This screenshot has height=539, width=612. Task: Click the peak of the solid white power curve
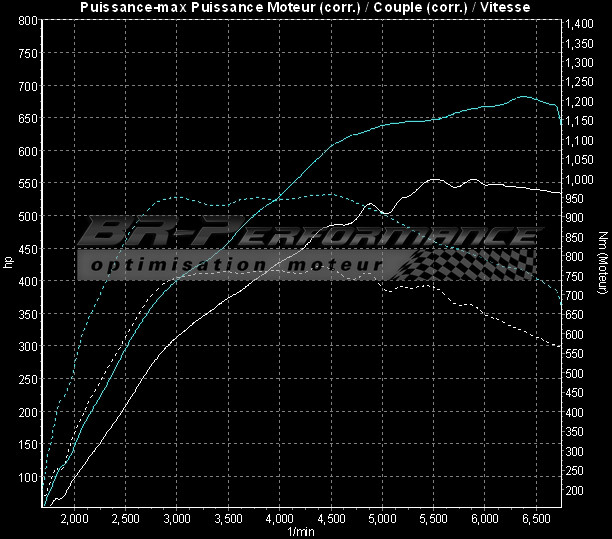click(434, 180)
